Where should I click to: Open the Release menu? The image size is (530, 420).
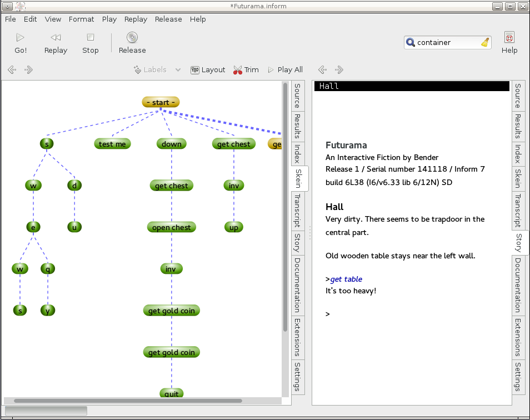168,19
